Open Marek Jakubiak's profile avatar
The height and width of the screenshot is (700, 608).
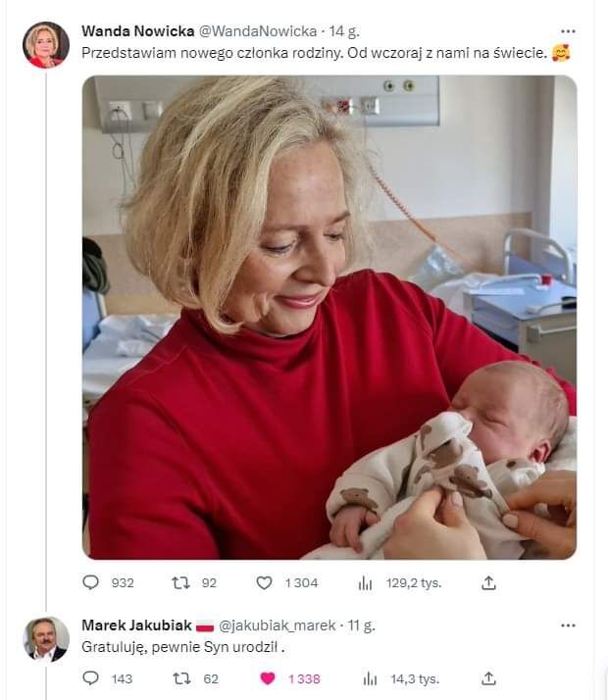46,639
